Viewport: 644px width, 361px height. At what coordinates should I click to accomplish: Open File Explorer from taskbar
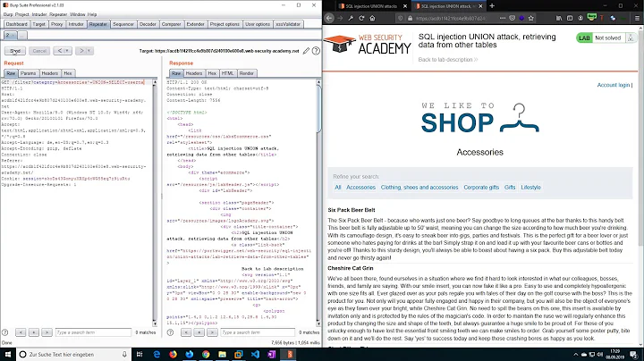[222, 354]
